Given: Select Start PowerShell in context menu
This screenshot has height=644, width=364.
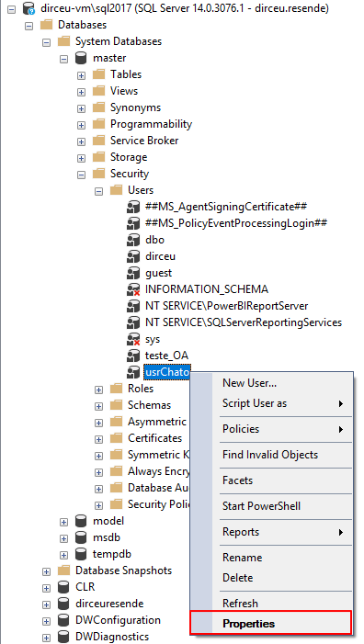Looking at the screenshot, I should [271, 506].
